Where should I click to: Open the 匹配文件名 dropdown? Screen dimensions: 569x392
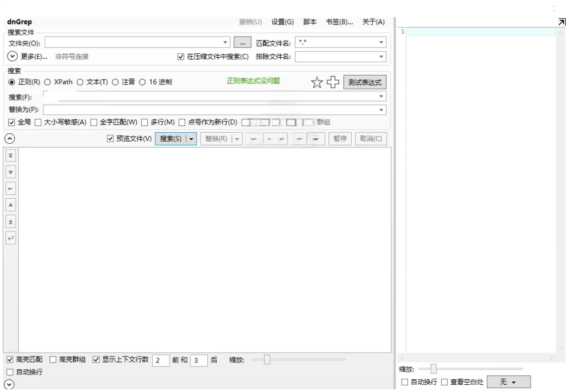point(381,42)
